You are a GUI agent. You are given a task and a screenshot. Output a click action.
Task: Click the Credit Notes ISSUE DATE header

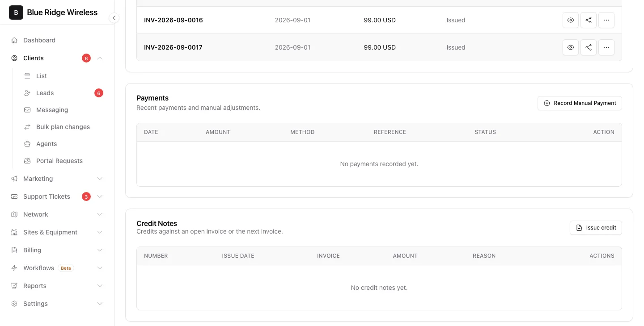238,256
